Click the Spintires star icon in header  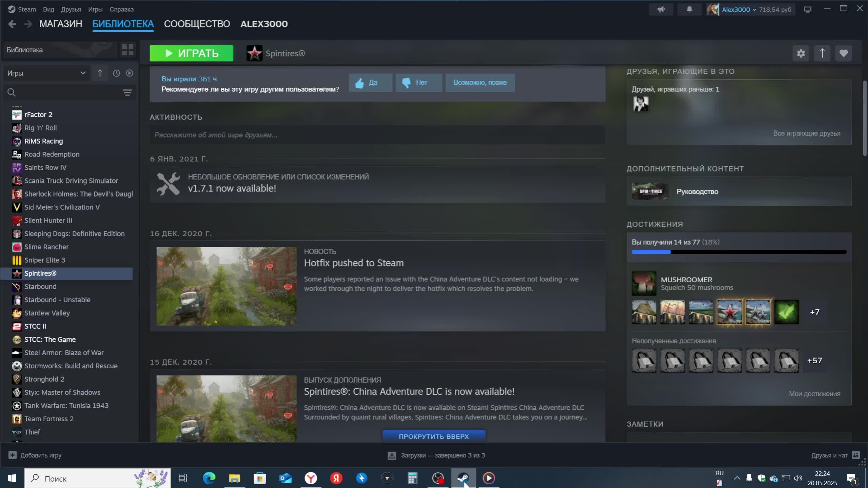(254, 54)
